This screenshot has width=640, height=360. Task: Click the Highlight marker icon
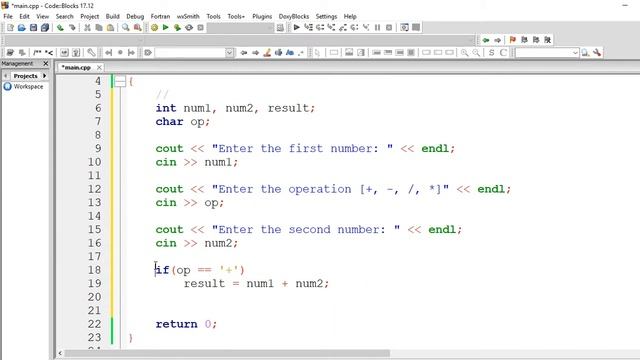(267, 53)
